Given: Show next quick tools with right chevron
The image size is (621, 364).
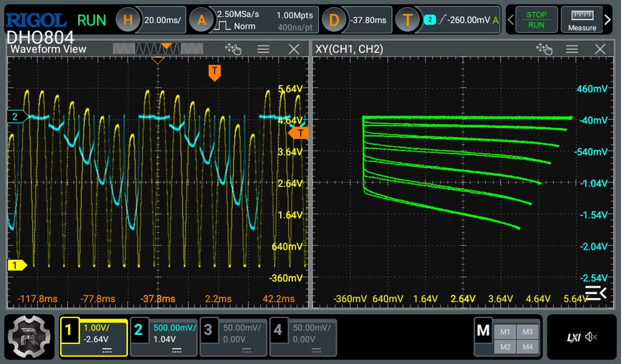Looking at the screenshot, I should pyautogui.click(x=607, y=20).
